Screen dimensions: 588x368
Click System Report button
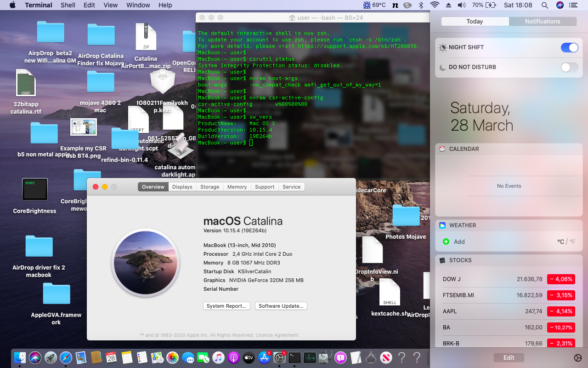click(x=226, y=306)
